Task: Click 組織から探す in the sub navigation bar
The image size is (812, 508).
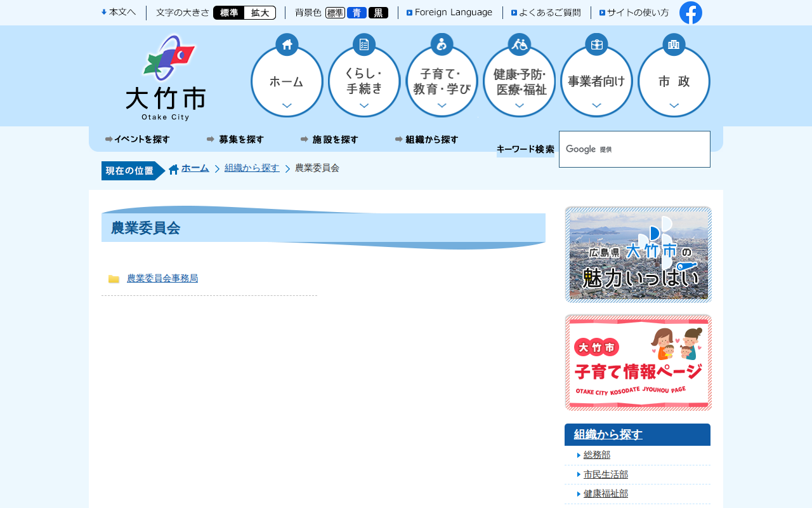Action: [x=426, y=140]
